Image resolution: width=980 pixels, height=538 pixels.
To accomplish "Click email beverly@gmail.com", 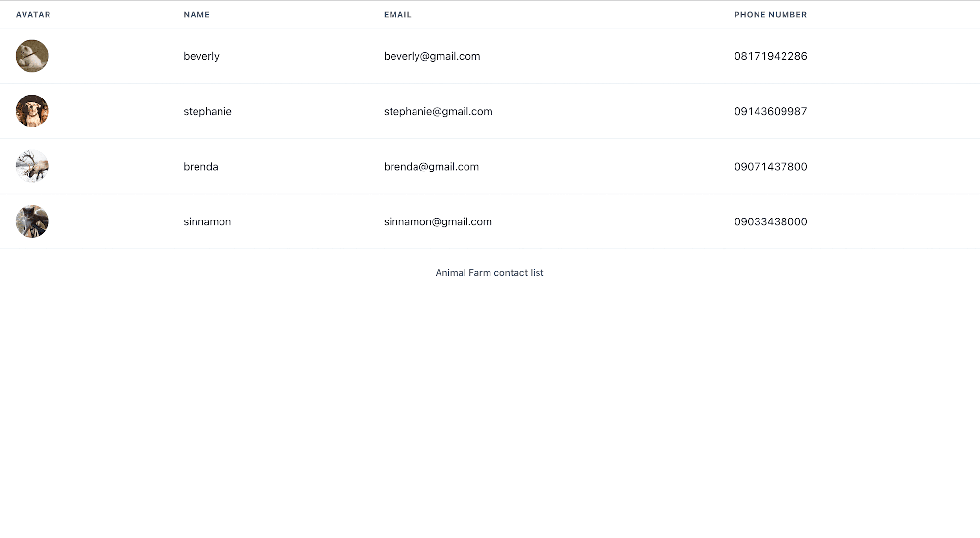I will (x=432, y=56).
